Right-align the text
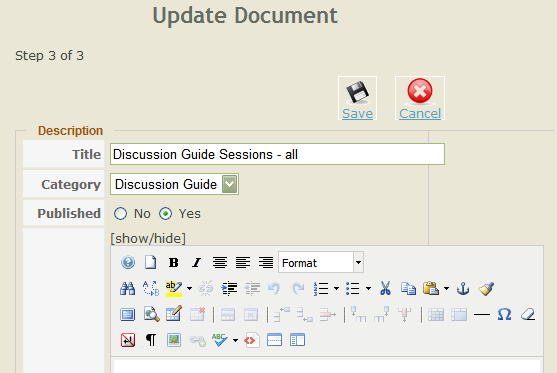557x373 pixels. (x=266, y=263)
